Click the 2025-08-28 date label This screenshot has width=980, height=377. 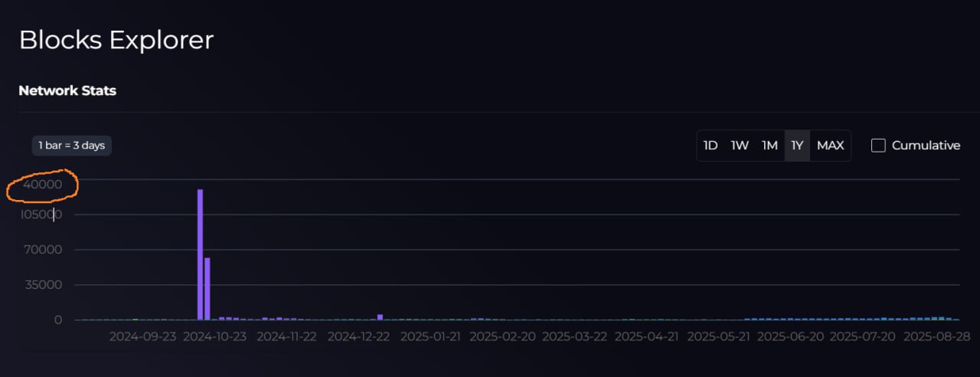click(935, 336)
